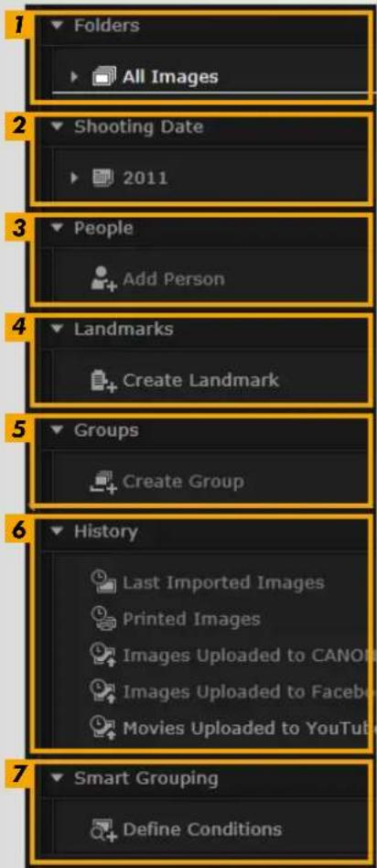Collapse the History section
This screenshot has height=868, width=377.
point(58,532)
